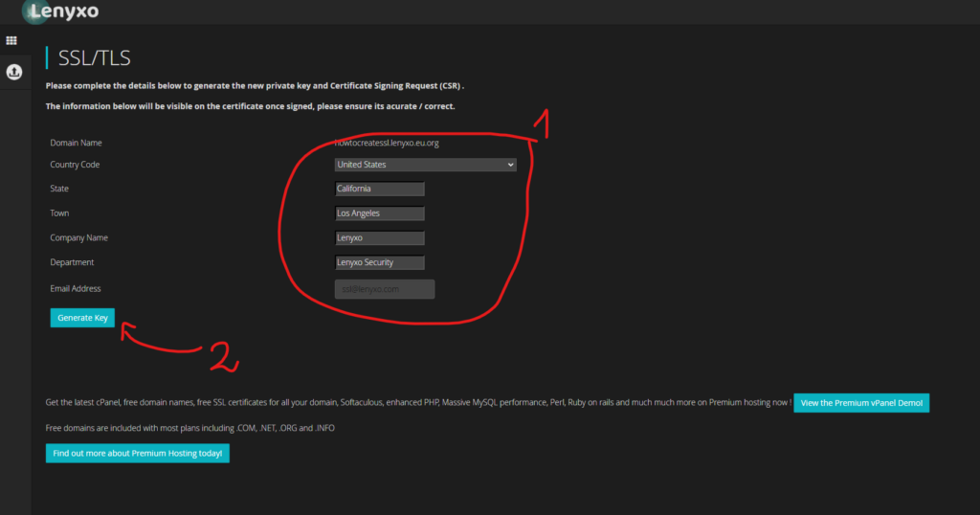This screenshot has height=515, width=980.
Task: Click the Lenyxo logo
Action: pyautogui.click(x=60, y=11)
